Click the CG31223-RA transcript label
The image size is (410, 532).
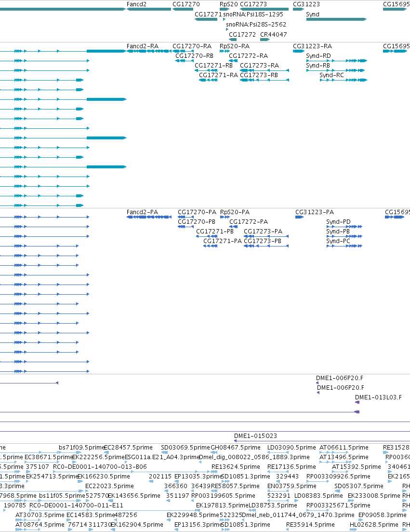312,46
